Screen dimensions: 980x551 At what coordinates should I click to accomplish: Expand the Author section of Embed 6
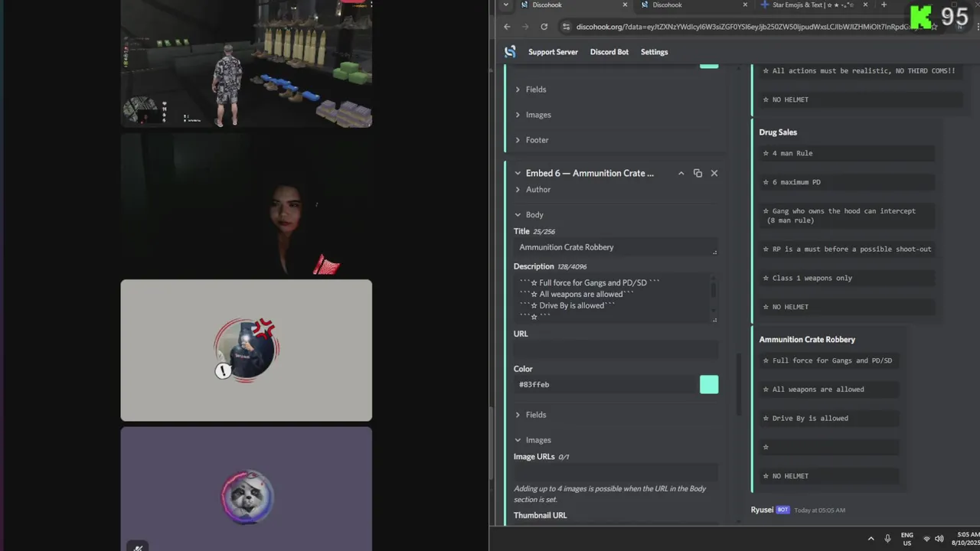tap(532, 190)
